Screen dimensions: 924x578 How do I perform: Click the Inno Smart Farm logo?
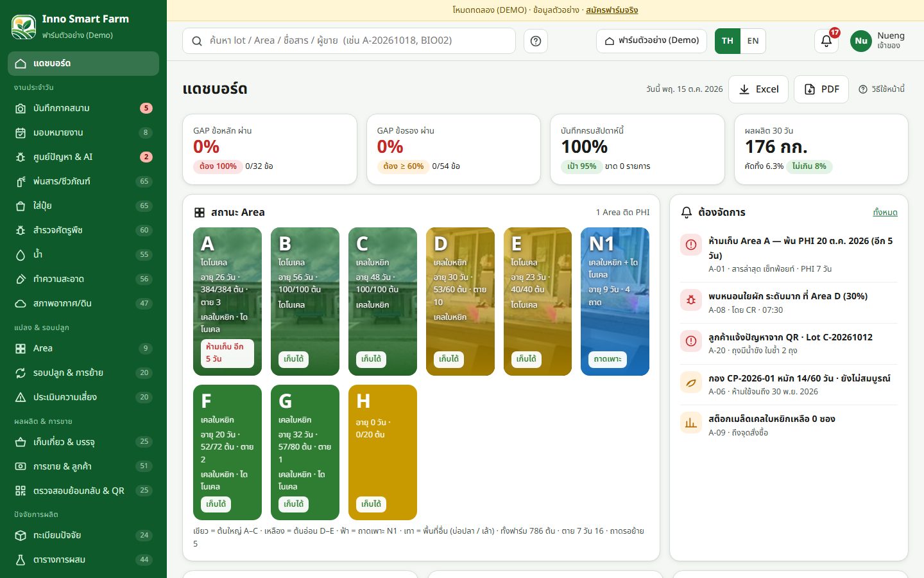24,26
